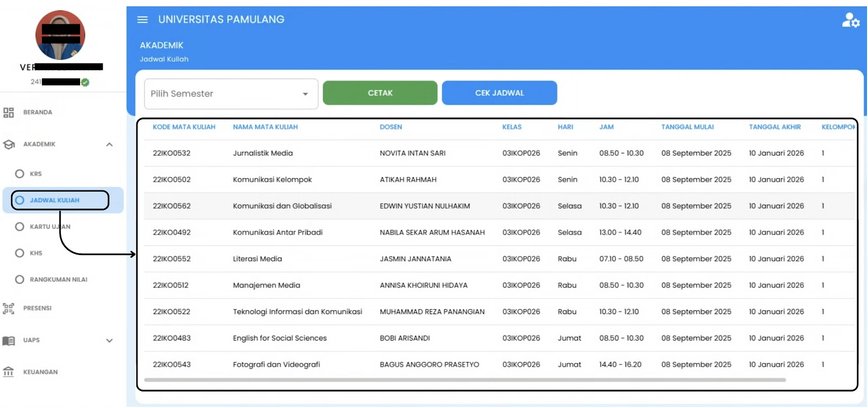Click course code 22IKO0552
The width and height of the screenshot is (868, 408).
tap(172, 259)
